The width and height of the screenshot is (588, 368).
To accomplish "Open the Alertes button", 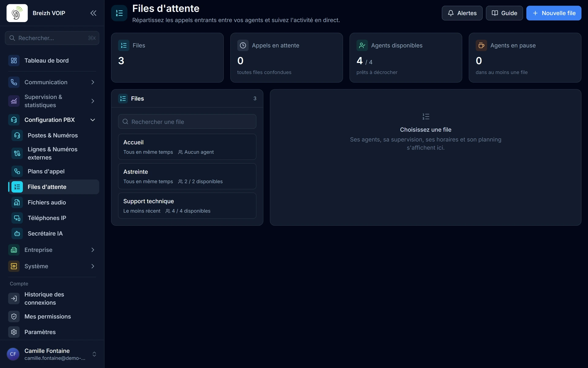I will [462, 13].
